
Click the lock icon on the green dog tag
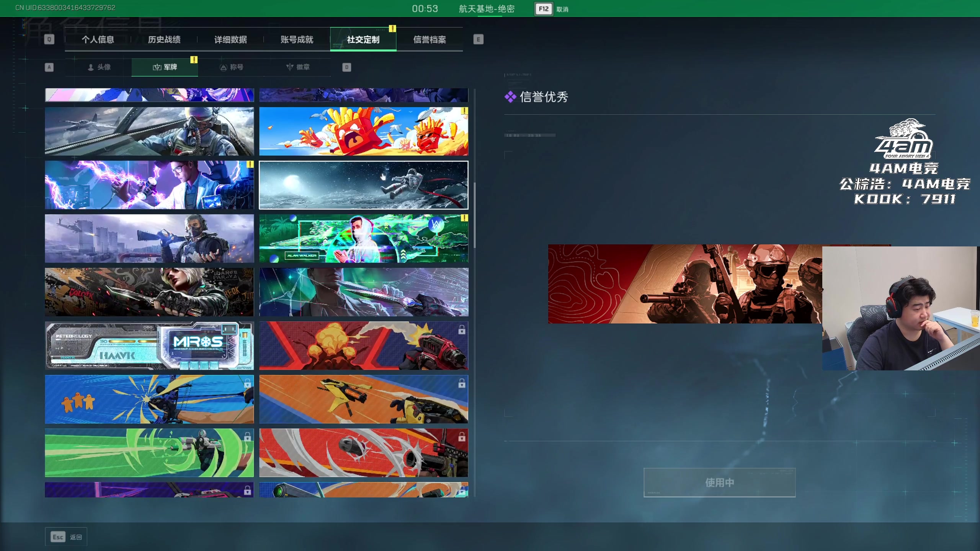pos(247,437)
